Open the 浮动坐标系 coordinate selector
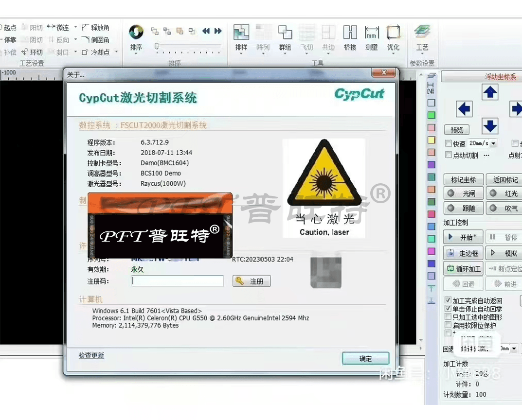 (x=482, y=76)
